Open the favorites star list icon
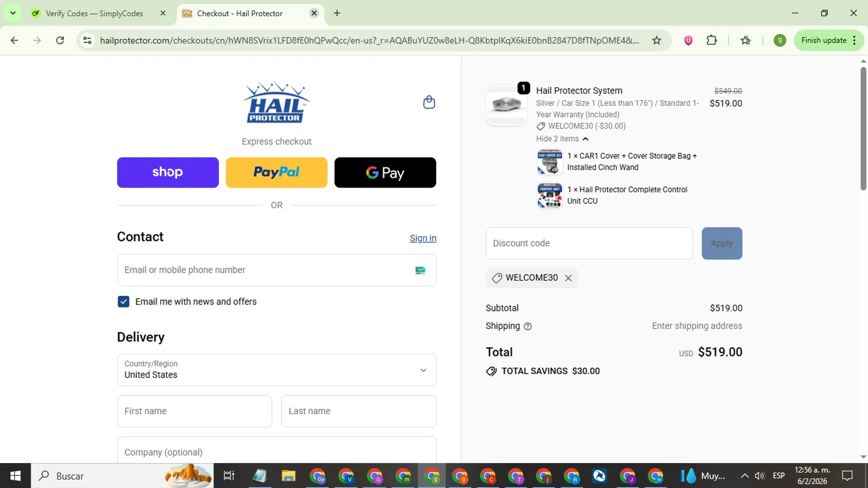Image resolution: width=868 pixels, height=488 pixels. pos(745,41)
